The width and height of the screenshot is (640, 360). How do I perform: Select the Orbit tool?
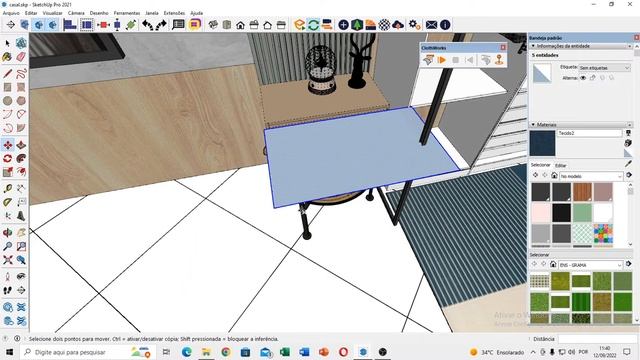pyautogui.click(x=7, y=233)
